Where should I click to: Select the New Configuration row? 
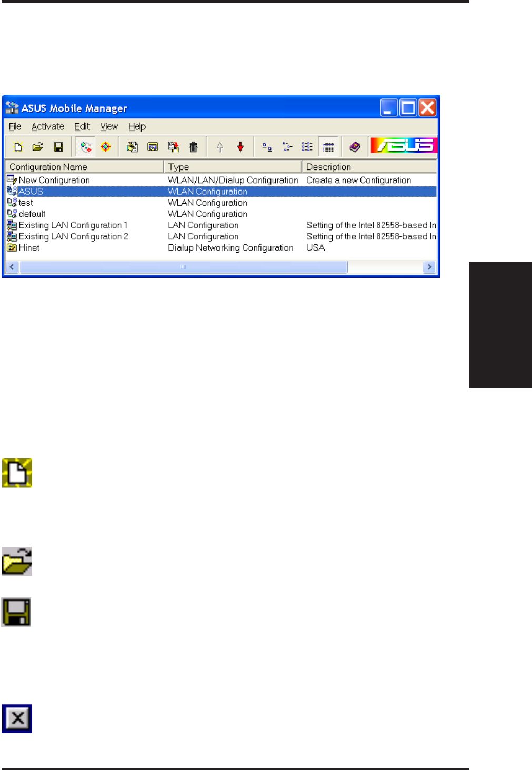pyautogui.click(x=221, y=180)
